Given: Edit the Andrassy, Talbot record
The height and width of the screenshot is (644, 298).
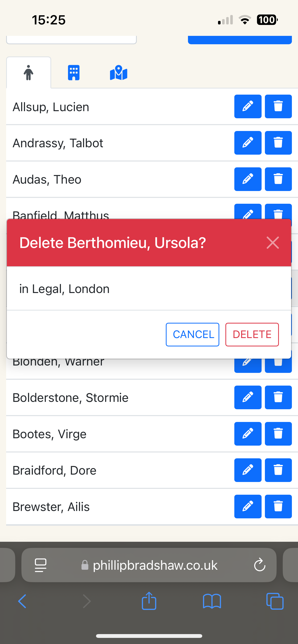Looking at the screenshot, I should (x=248, y=143).
